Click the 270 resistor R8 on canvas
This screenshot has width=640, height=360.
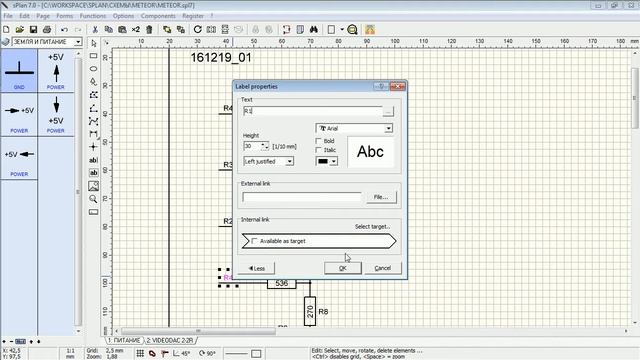coord(310,311)
